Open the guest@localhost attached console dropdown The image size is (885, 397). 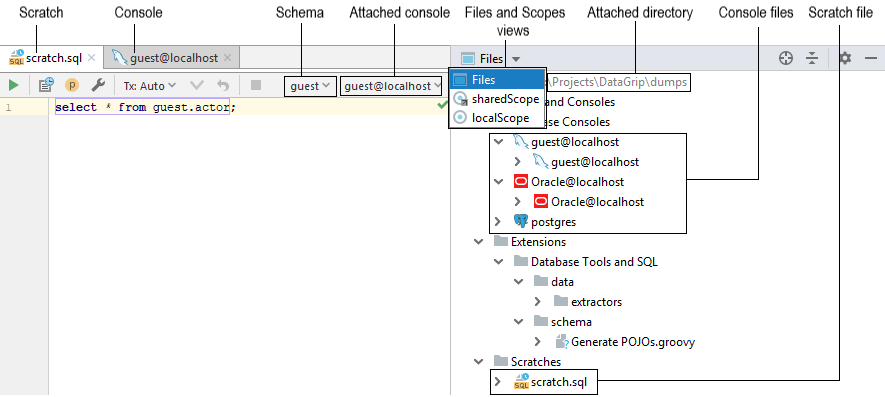[391, 86]
